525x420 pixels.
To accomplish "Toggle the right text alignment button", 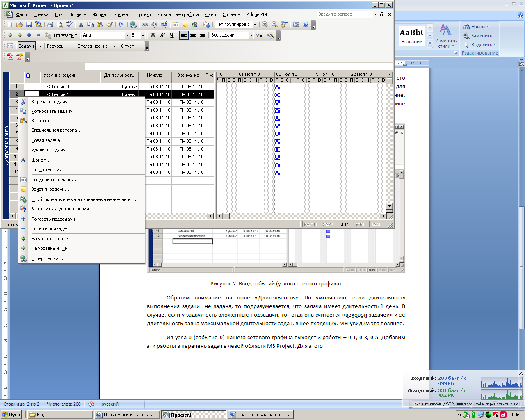I will point(203,35).
